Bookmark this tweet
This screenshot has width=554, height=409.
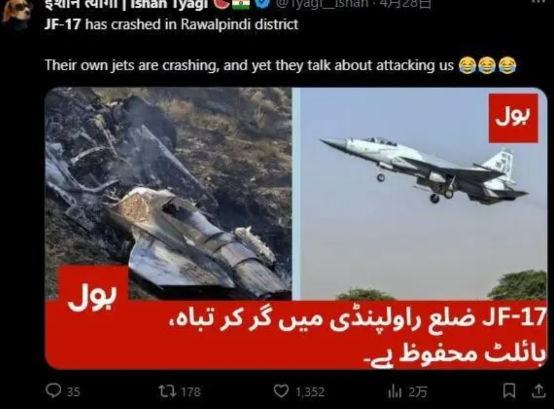509,391
